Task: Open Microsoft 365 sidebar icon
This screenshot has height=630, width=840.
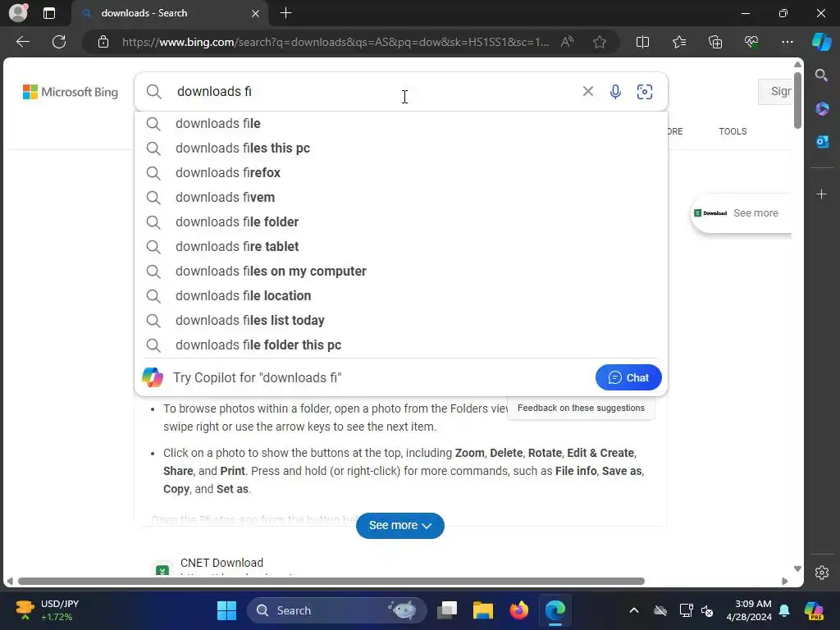Action: coord(822,109)
